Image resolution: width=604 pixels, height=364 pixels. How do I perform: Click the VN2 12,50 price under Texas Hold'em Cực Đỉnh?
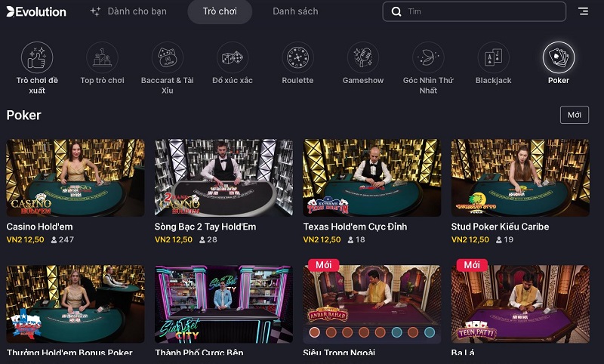[322, 239]
